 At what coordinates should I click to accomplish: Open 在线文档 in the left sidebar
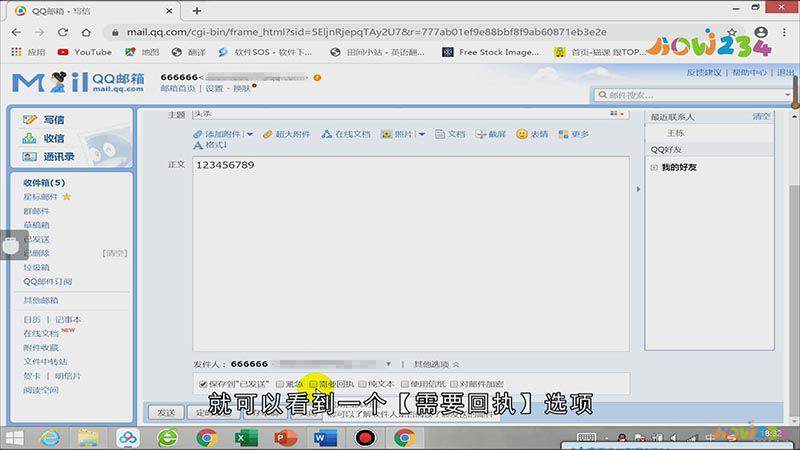pos(41,334)
